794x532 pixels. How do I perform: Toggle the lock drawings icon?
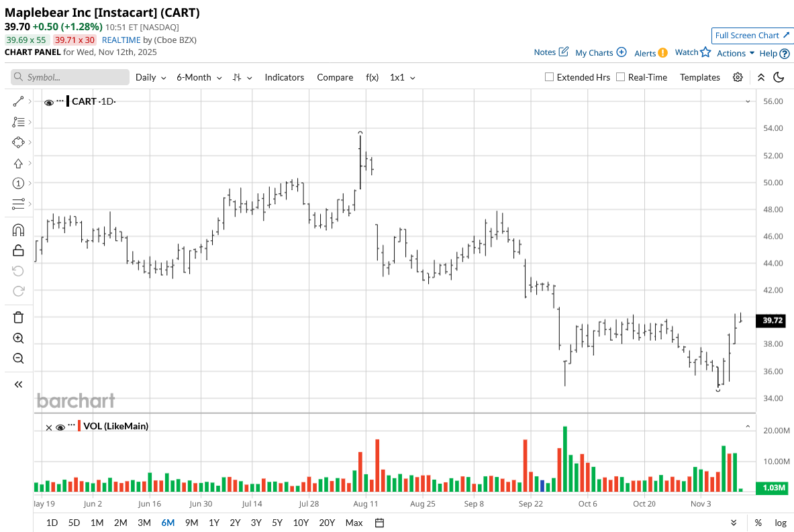pos(18,250)
